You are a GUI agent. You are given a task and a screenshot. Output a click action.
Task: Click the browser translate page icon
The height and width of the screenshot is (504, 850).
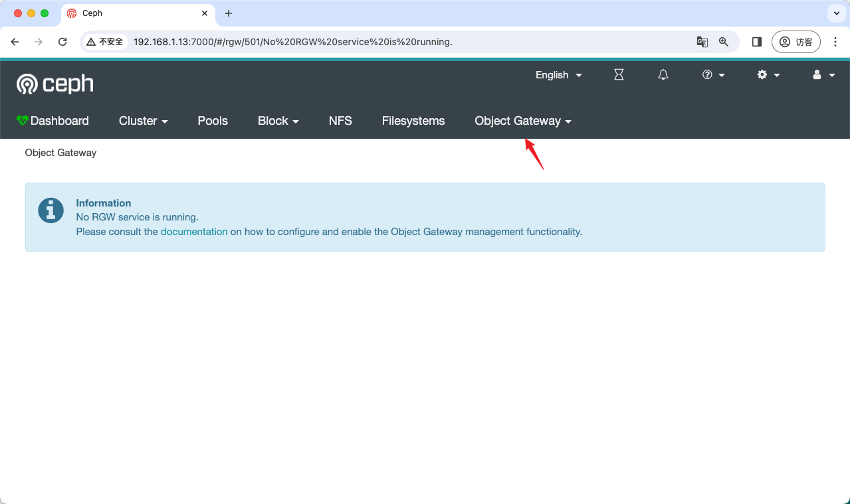pos(702,42)
